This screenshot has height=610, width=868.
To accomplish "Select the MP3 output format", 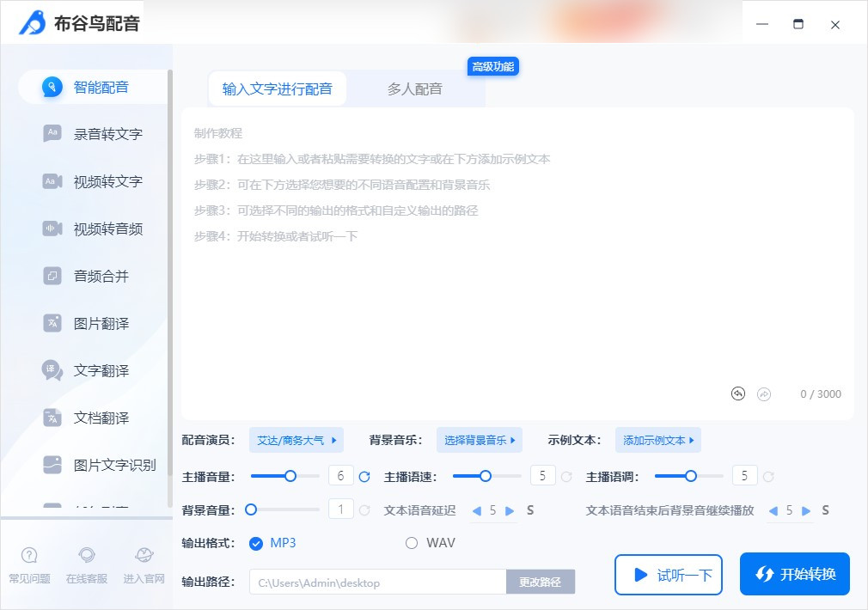I will point(257,543).
